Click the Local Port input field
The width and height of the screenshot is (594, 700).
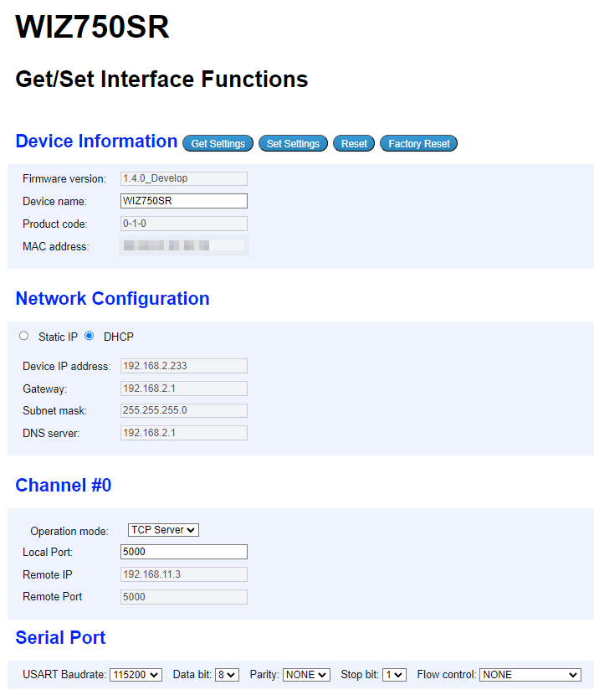pyautogui.click(x=183, y=552)
